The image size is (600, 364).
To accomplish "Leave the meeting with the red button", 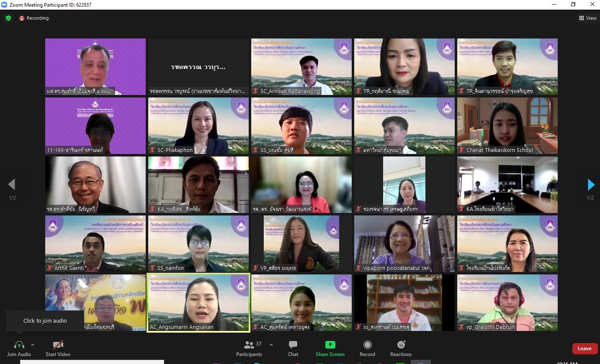I will 585,349.
